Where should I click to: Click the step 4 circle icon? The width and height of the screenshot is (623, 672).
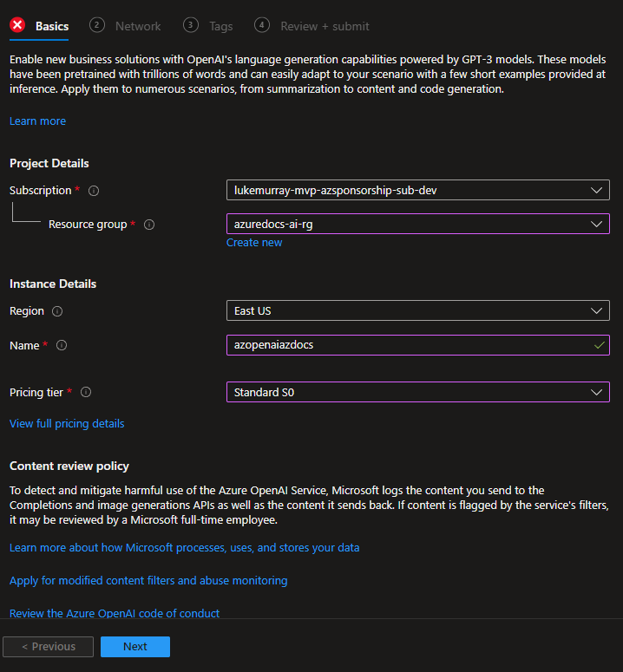tap(261, 25)
